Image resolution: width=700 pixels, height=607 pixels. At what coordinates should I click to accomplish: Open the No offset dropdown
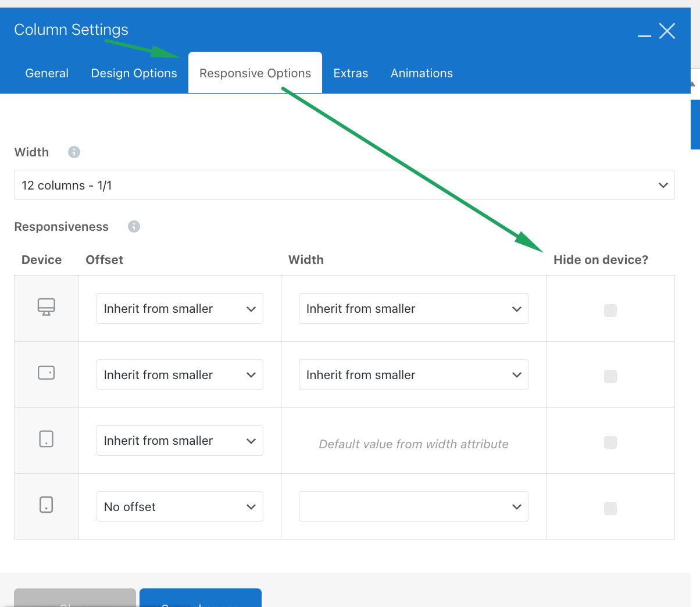tap(180, 506)
